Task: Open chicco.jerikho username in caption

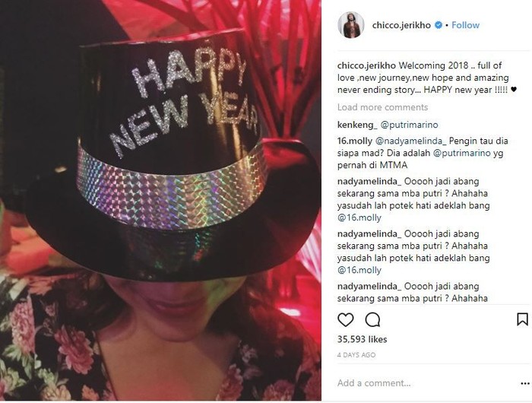Action: 366,65
